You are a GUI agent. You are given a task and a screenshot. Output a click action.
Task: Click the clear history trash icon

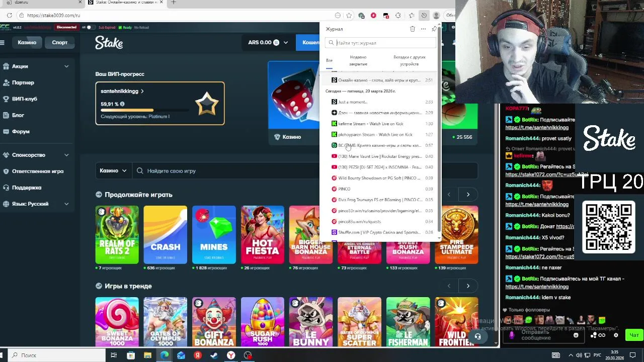pyautogui.click(x=413, y=29)
